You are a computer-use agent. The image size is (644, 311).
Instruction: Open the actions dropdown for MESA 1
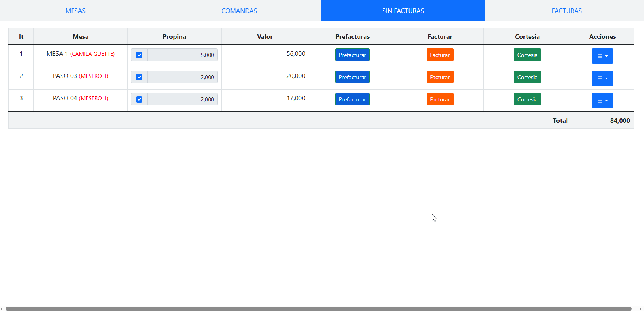(602, 56)
